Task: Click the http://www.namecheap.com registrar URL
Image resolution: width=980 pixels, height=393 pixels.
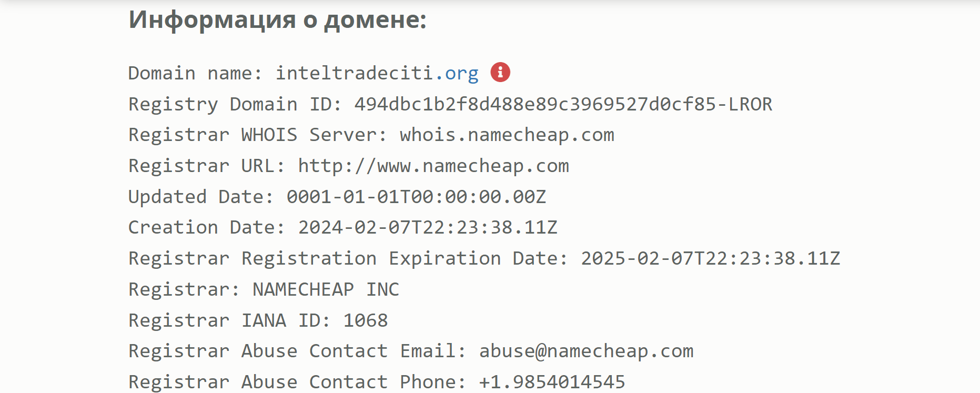Action: click(x=434, y=166)
